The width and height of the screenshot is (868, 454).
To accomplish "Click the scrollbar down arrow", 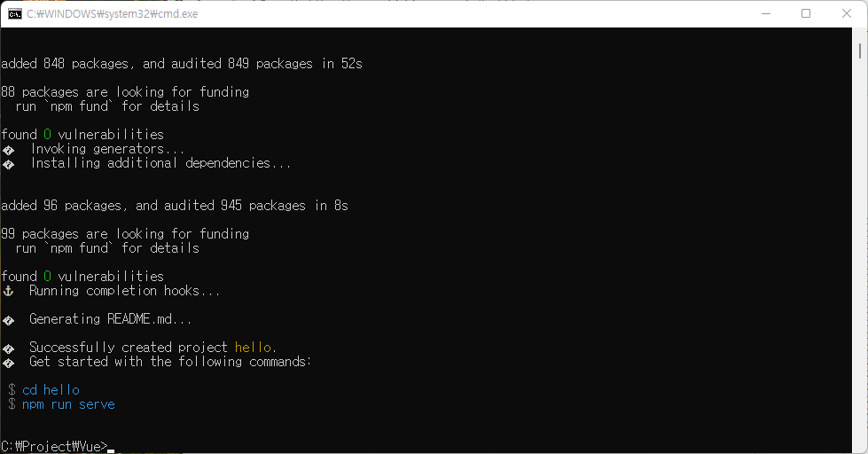I will (x=862, y=447).
